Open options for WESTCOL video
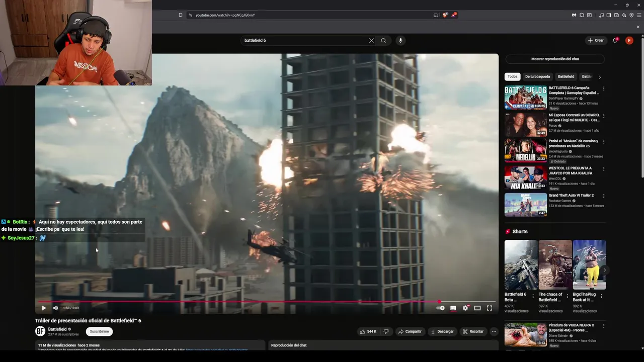 click(604, 169)
